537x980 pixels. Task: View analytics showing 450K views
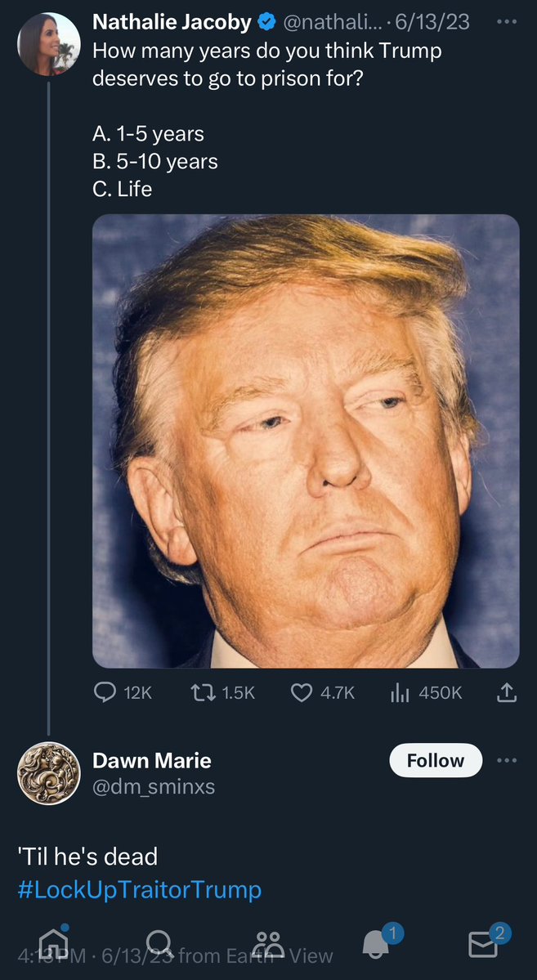[400, 692]
